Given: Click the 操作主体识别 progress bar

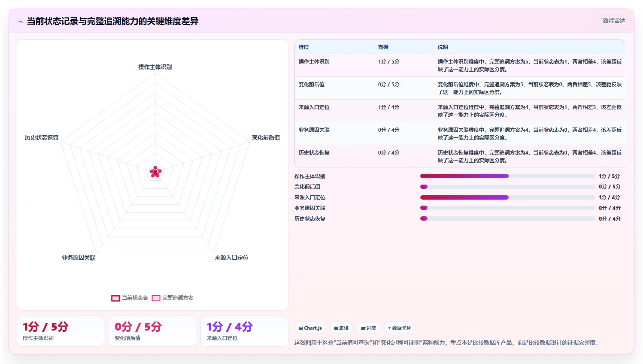Looking at the screenshot, I should click(508, 176).
